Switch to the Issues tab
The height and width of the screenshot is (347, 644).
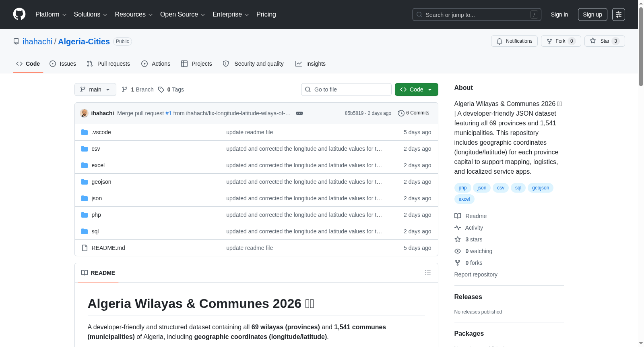coord(63,64)
